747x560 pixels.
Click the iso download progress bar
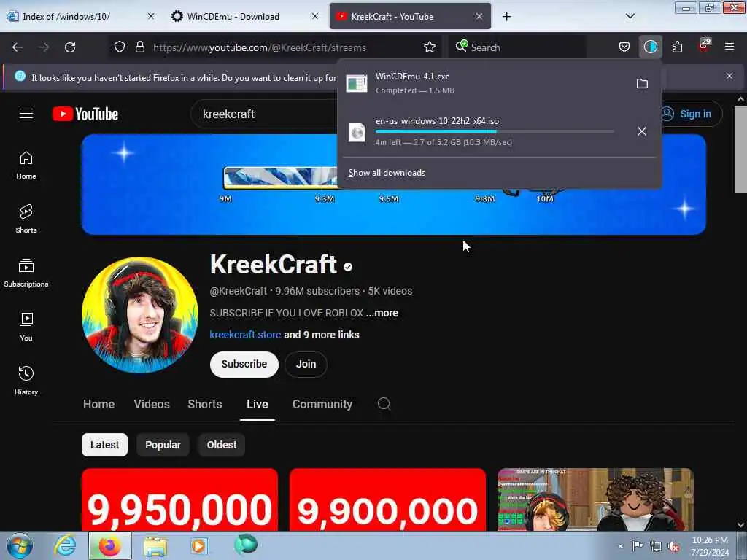(x=495, y=131)
